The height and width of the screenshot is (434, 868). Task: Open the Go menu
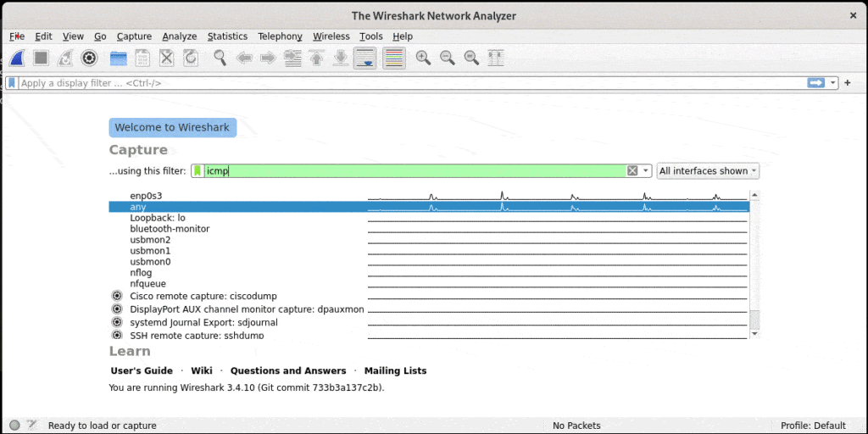click(x=100, y=36)
